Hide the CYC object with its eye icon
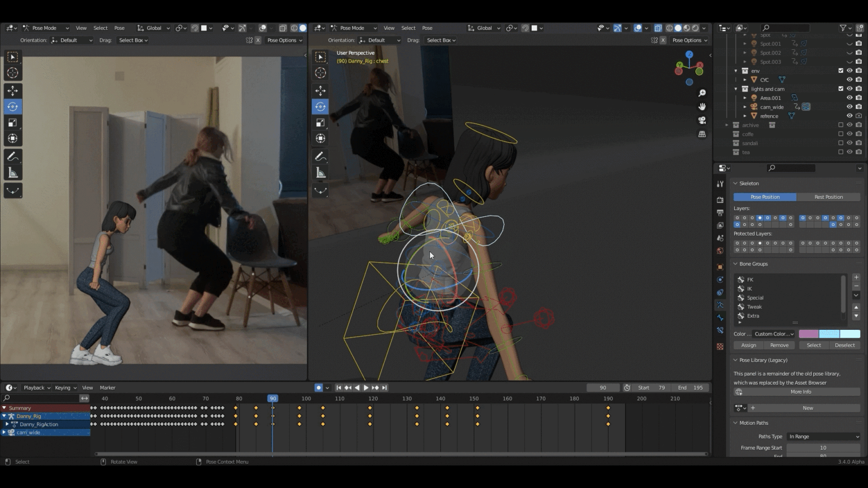 (849, 80)
